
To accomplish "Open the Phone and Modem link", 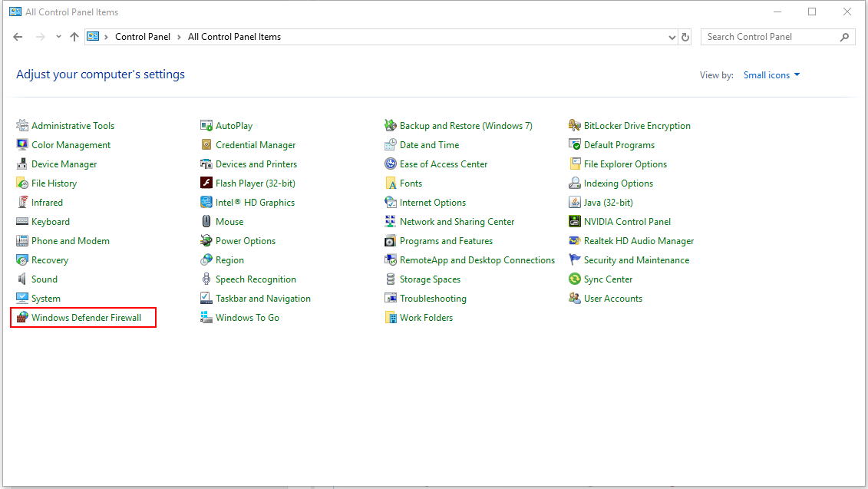I will click(71, 241).
